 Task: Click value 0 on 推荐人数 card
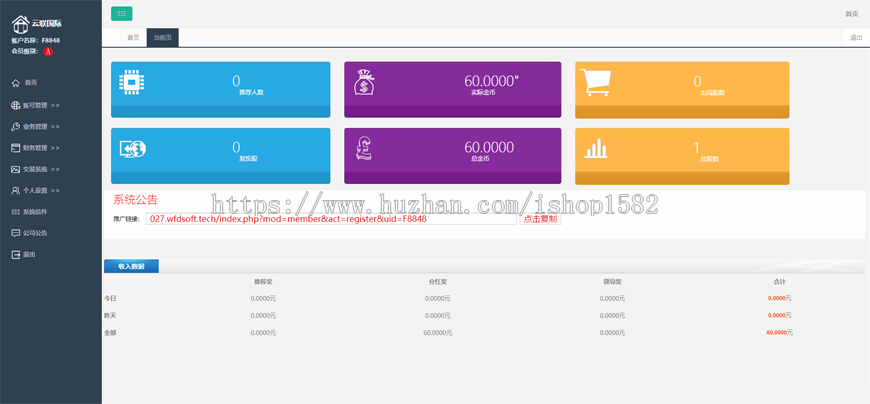click(236, 81)
